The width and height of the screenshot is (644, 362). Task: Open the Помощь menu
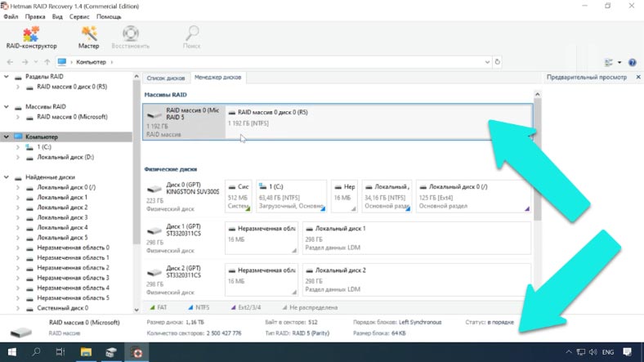pos(109,17)
